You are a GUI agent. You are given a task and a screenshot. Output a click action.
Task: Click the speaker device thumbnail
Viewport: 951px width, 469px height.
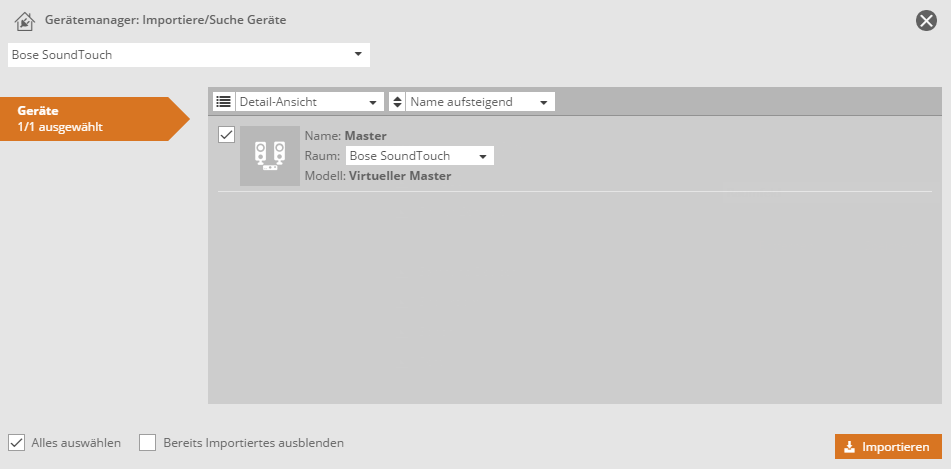click(x=270, y=156)
